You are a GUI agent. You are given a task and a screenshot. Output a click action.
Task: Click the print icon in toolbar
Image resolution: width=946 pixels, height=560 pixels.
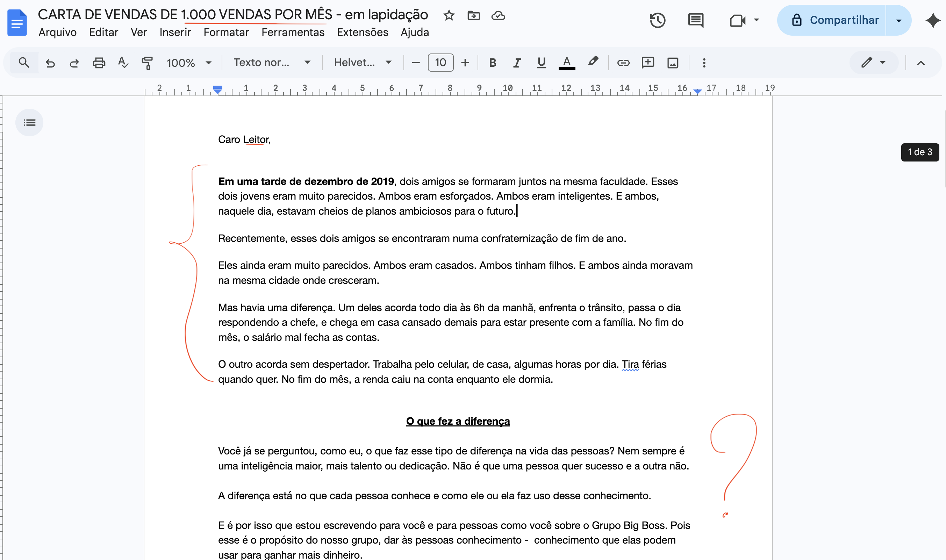[x=99, y=63]
